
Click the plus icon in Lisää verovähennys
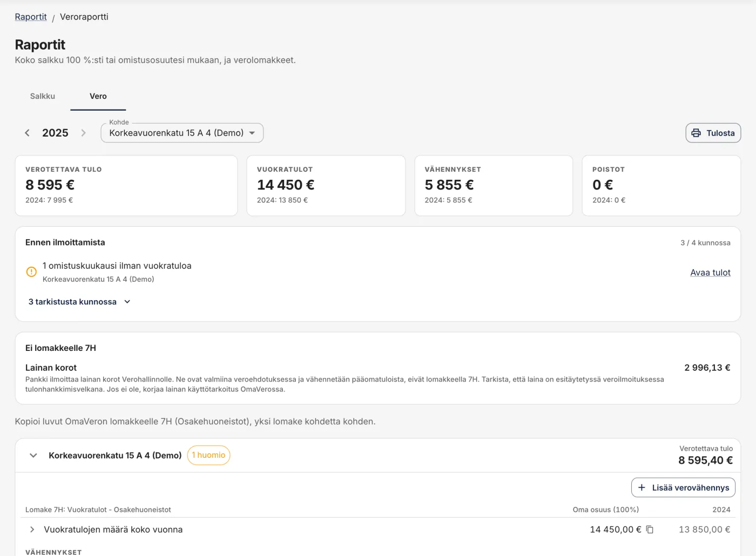pos(642,487)
